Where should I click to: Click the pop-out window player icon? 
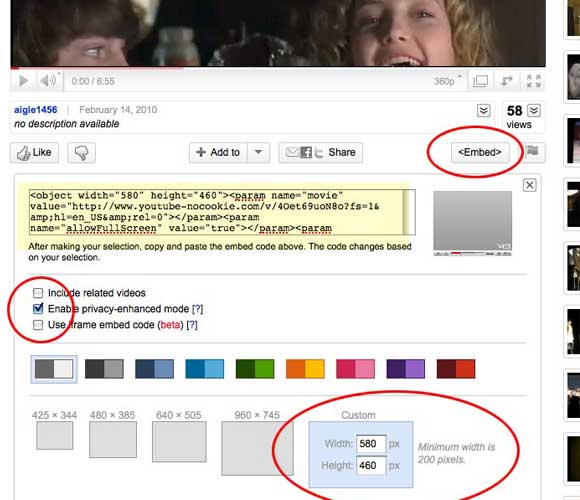[x=480, y=81]
